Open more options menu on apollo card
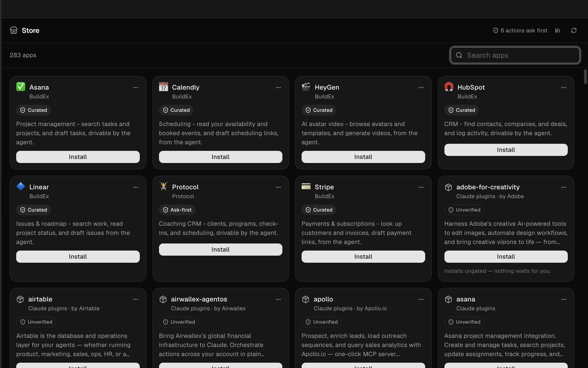The image size is (588, 368). (421, 299)
